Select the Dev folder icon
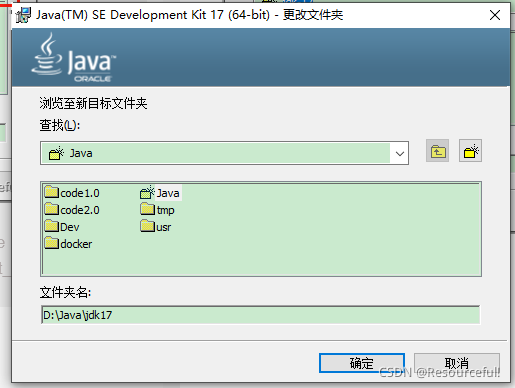Image resolution: width=515 pixels, height=388 pixels. (51, 226)
